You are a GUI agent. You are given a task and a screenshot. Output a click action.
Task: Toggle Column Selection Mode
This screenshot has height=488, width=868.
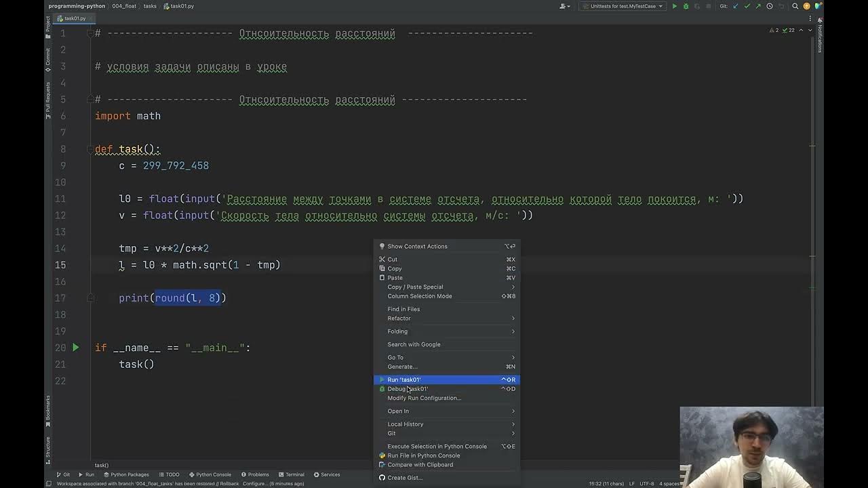(x=447, y=296)
